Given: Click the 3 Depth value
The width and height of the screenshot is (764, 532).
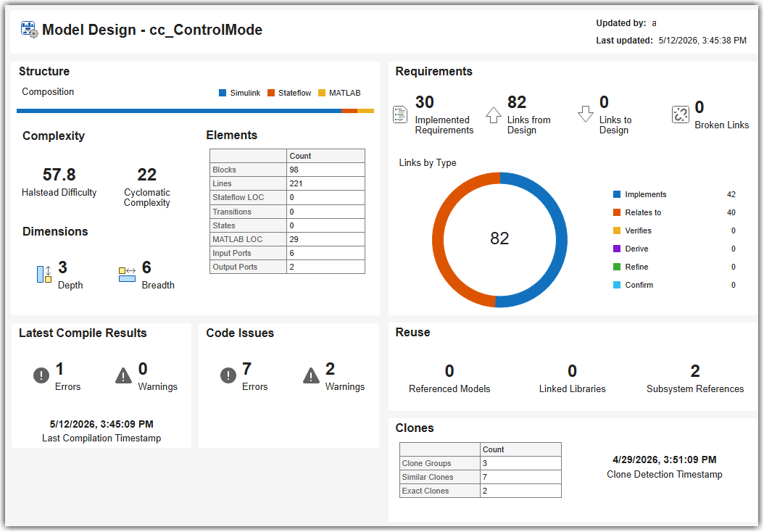Looking at the screenshot, I should [x=63, y=267].
